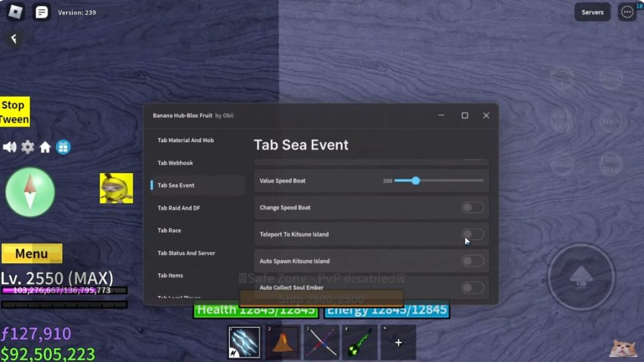This screenshot has height=362, width=644.
Task: Click the compass icon
Action: [30, 192]
